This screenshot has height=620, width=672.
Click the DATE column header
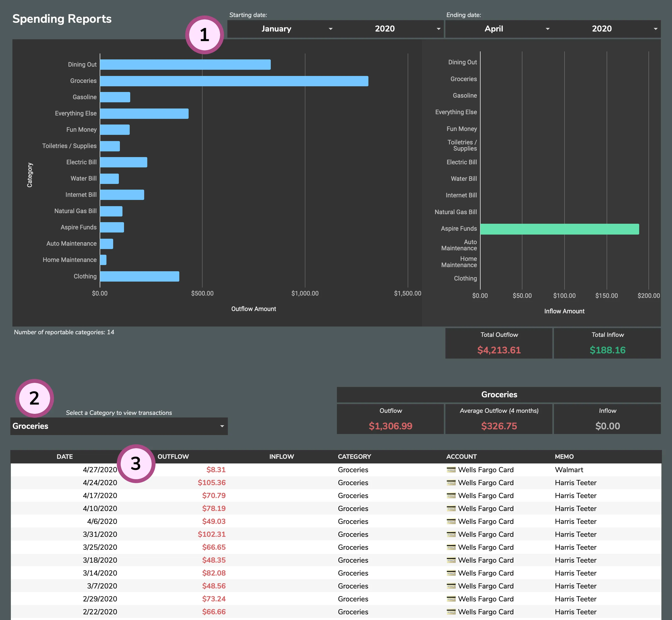pyautogui.click(x=65, y=456)
